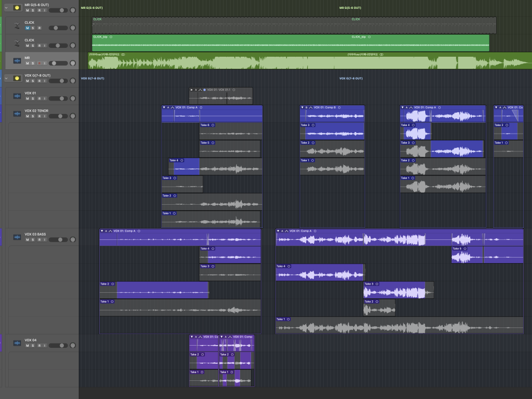Disable the red record button on MR track
Viewport: 532px width, 399px height.
coord(39,63)
